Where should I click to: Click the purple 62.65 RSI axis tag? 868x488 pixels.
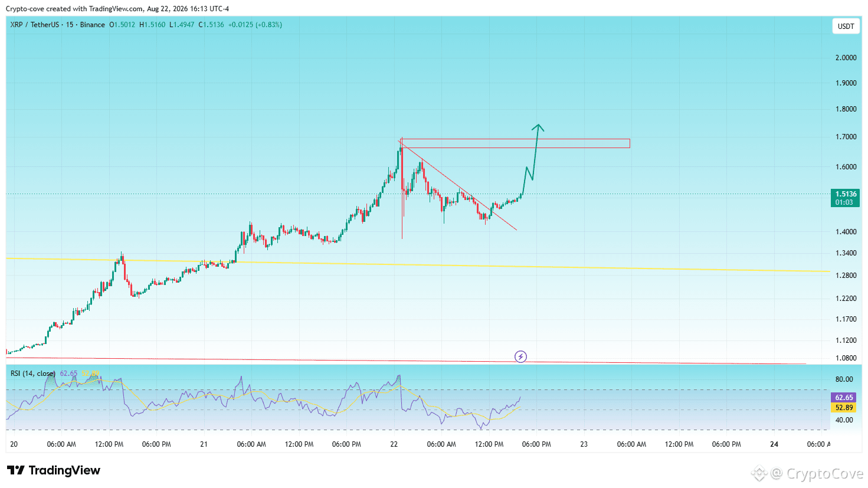pos(844,398)
